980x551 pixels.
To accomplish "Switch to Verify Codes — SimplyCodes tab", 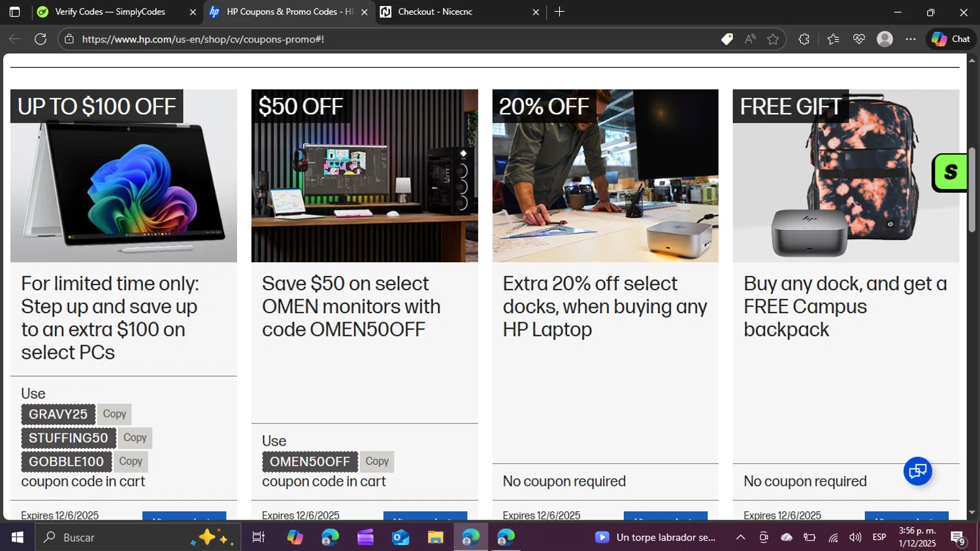I will click(x=110, y=12).
